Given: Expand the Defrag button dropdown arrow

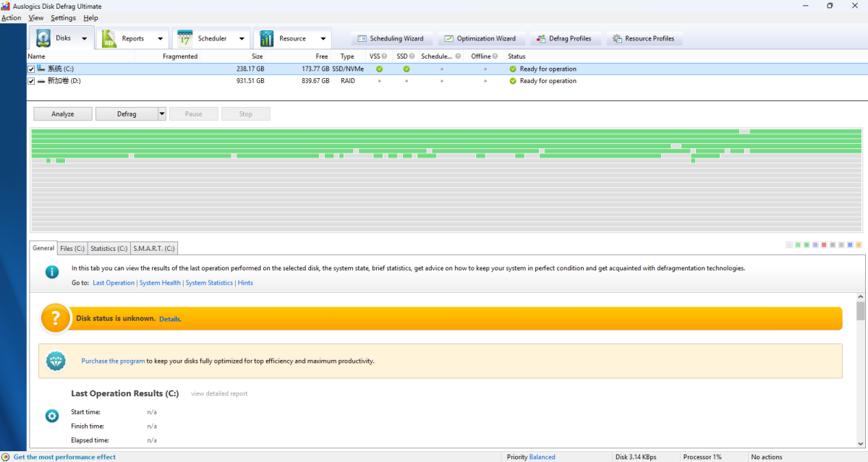Looking at the screenshot, I should coord(162,114).
